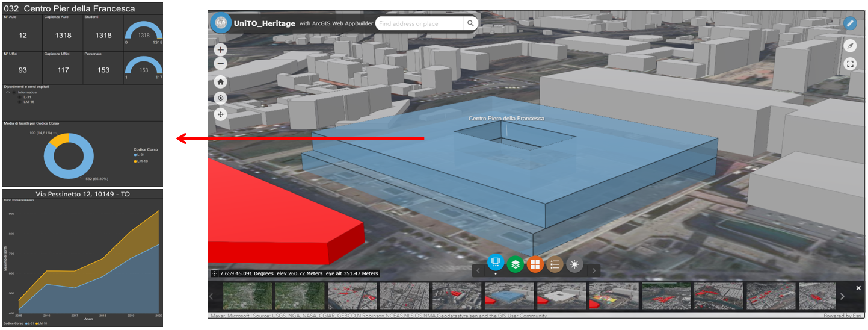Collapse the Informatica tree node

(x=8, y=92)
